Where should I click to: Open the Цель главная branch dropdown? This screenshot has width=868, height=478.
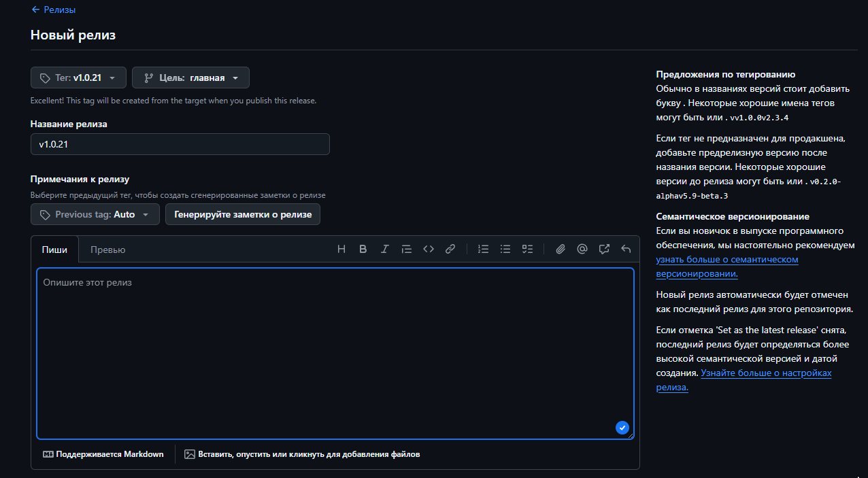(190, 78)
